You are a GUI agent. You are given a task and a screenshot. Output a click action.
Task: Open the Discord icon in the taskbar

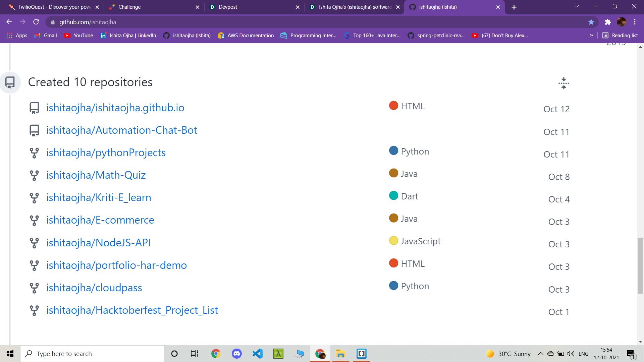point(237,354)
